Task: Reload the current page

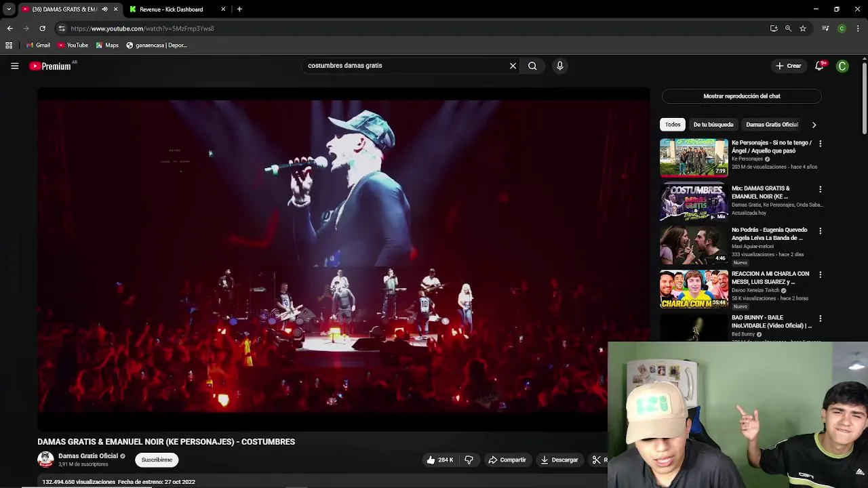Action: click(x=42, y=28)
